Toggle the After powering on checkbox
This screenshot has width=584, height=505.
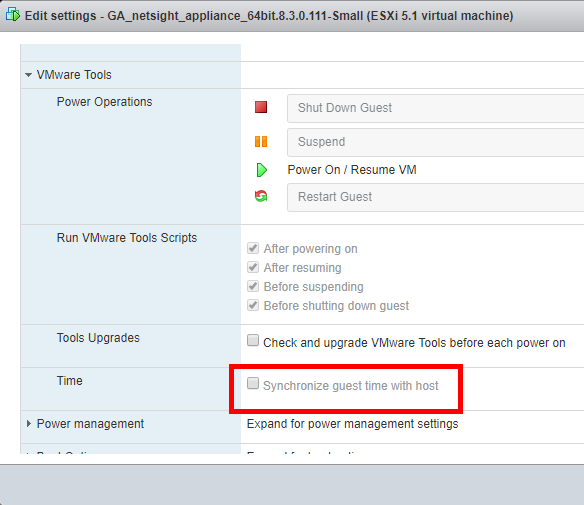[253, 248]
